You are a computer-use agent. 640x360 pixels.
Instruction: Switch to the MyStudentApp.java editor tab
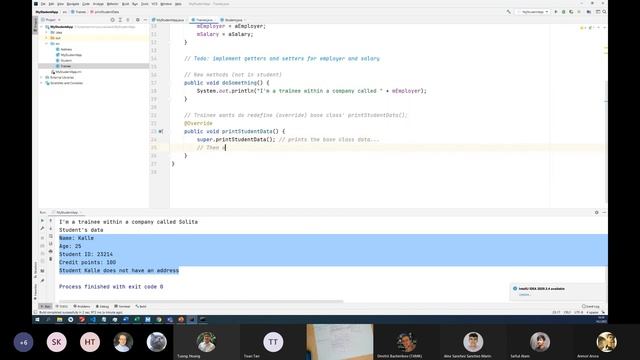[168, 20]
